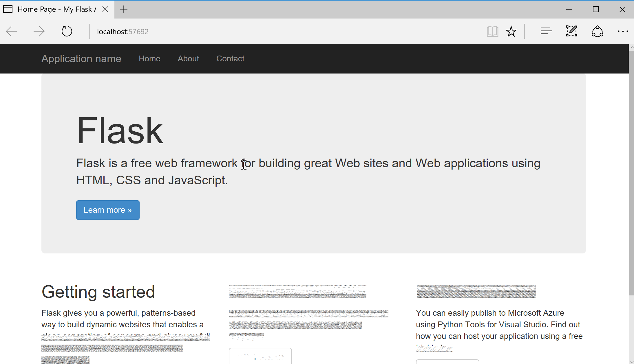Go to Home in navbar

149,58
